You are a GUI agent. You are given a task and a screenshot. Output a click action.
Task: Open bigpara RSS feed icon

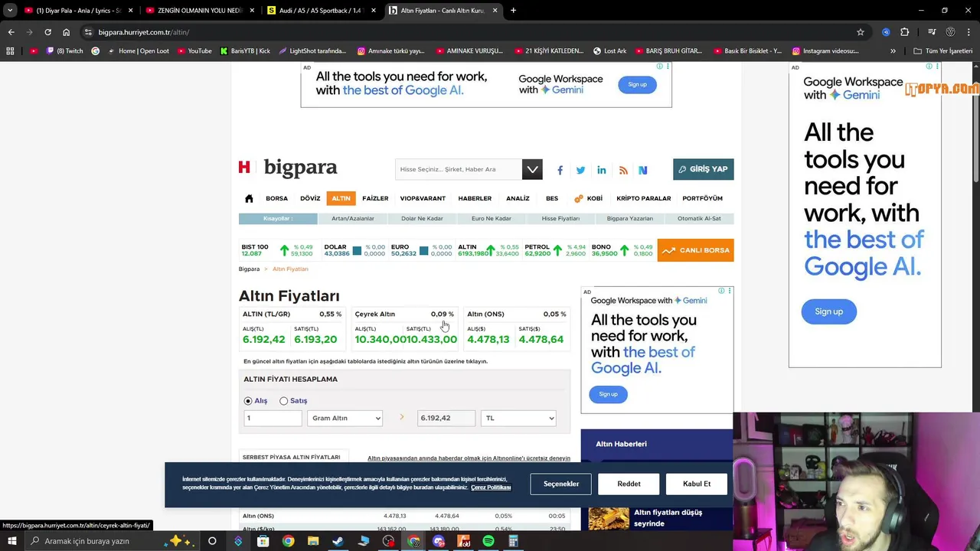pyautogui.click(x=623, y=170)
